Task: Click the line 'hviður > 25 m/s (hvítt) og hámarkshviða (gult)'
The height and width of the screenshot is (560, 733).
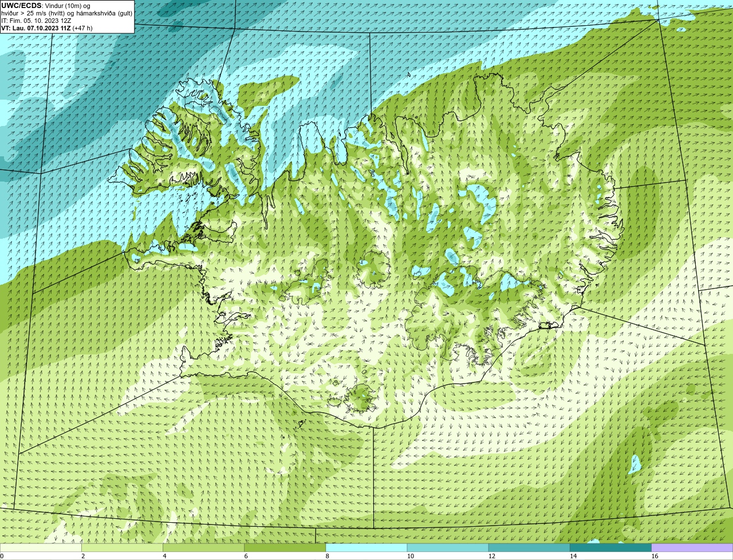Action: [66, 13]
